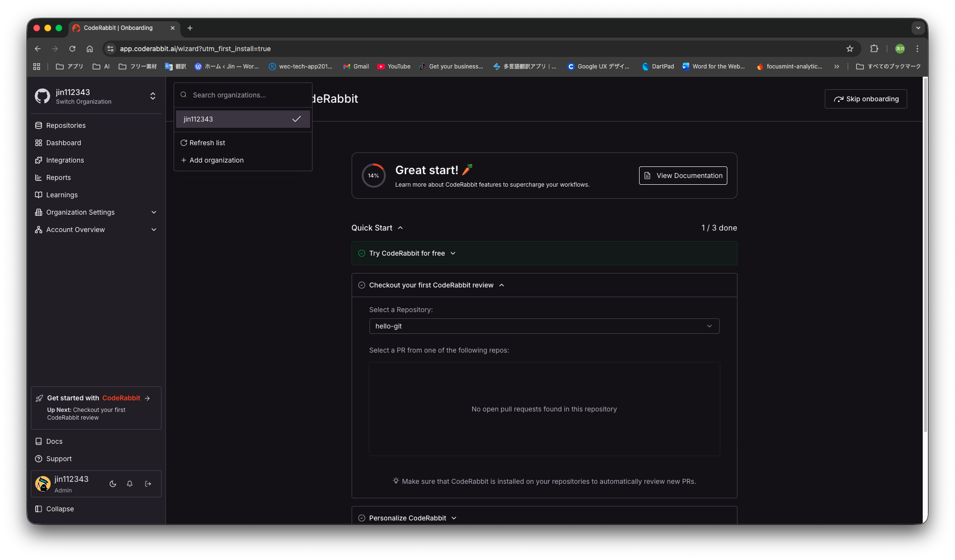Viewport: 955px width, 560px height.
Task: Bookmark page with star icon
Action: (850, 49)
